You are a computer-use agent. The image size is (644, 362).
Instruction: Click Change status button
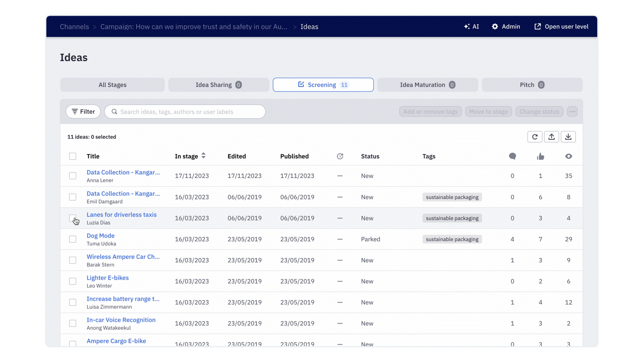click(539, 112)
